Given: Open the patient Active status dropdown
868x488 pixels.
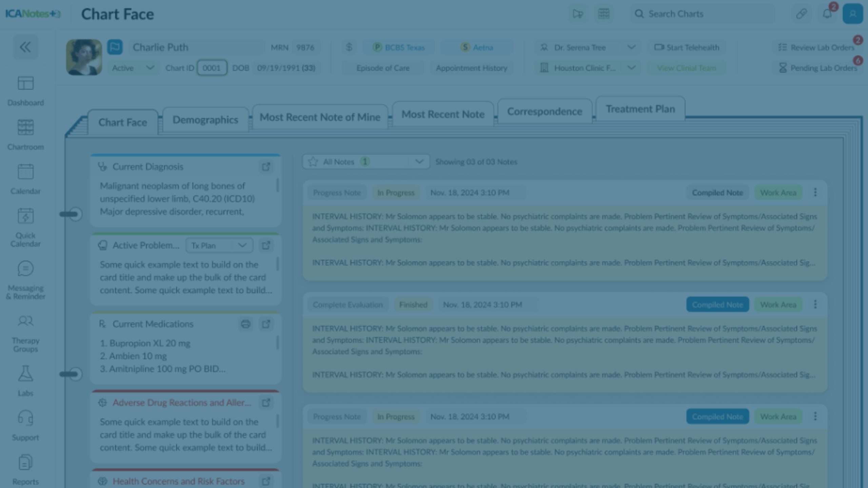Looking at the screenshot, I should [x=150, y=68].
